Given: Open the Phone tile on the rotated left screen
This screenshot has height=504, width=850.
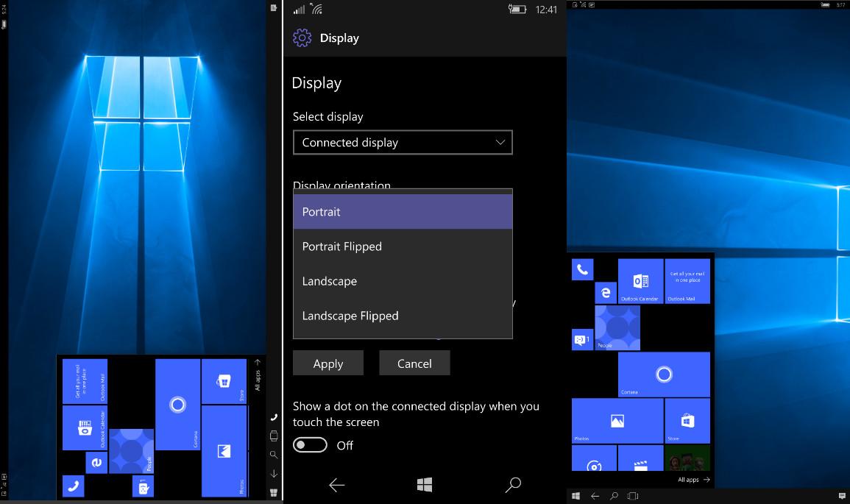Looking at the screenshot, I should [73, 486].
